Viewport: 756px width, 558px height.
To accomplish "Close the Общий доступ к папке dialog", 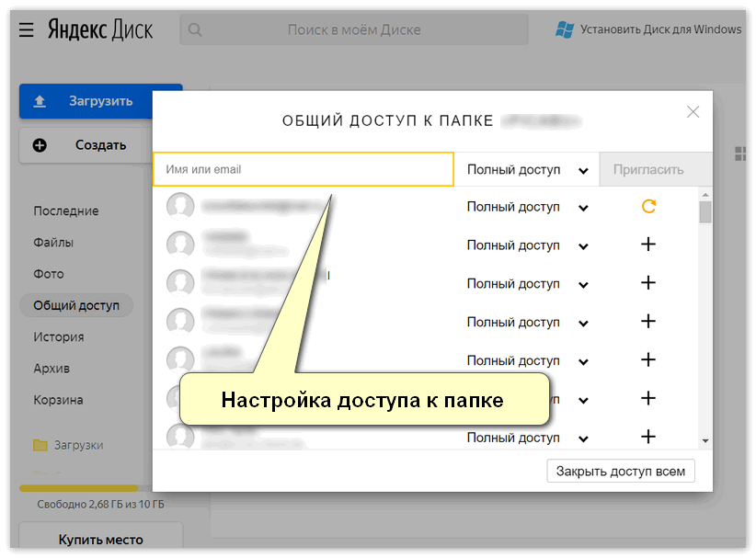I will (693, 112).
